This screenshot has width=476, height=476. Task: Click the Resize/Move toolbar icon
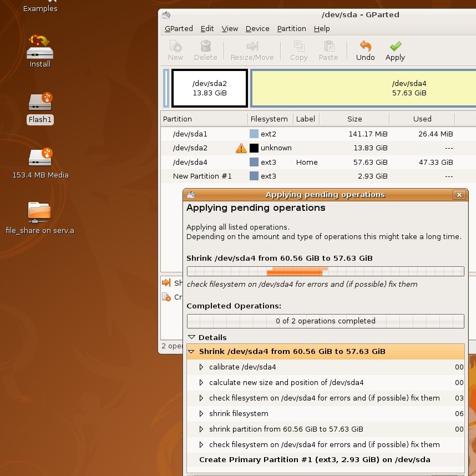[x=252, y=50]
